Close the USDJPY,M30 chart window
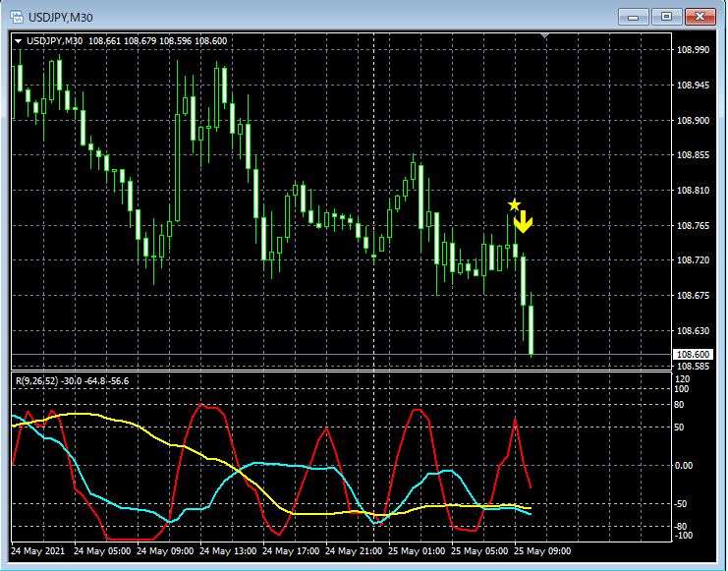 coord(700,17)
